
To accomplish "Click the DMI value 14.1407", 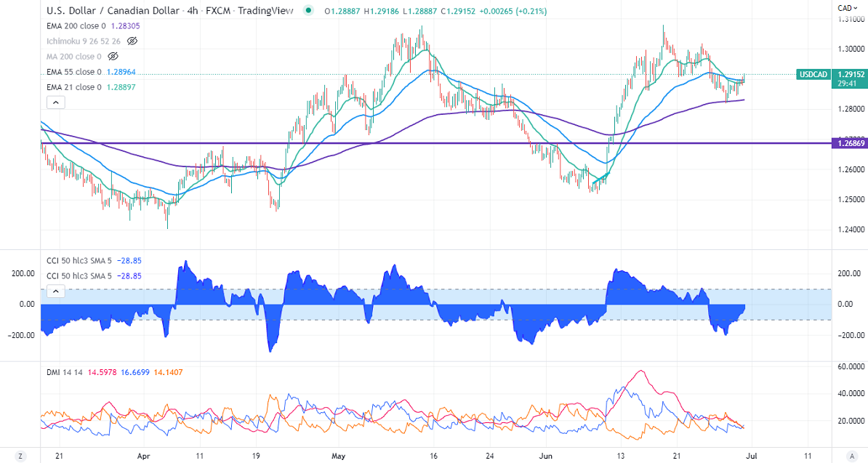I will (168, 372).
